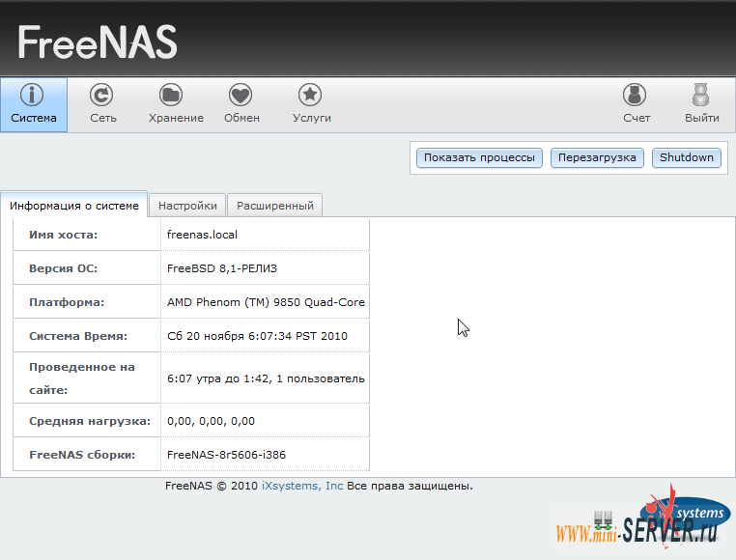Select hostname value freenas.local
This screenshot has height=560, width=736.
click(202, 235)
